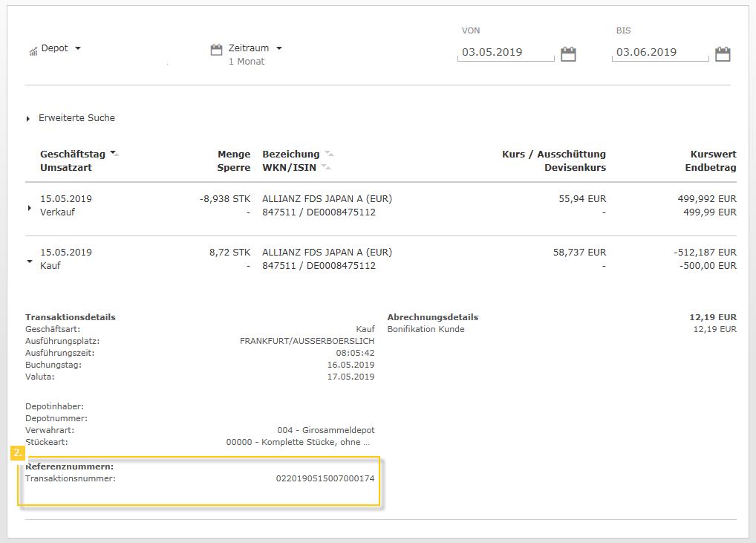This screenshot has height=543, width=756.
Task: Click the Depot chart icon
Action: 33,51
